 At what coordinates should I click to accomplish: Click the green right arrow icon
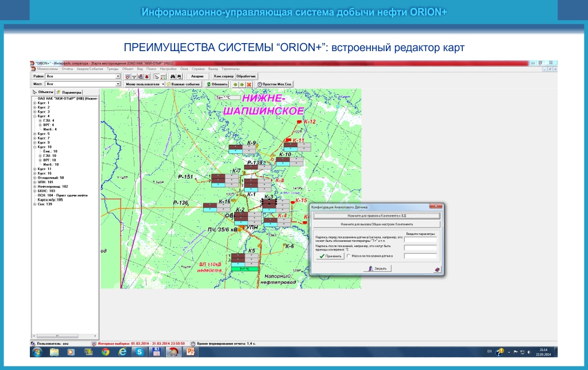click(242, 84)
